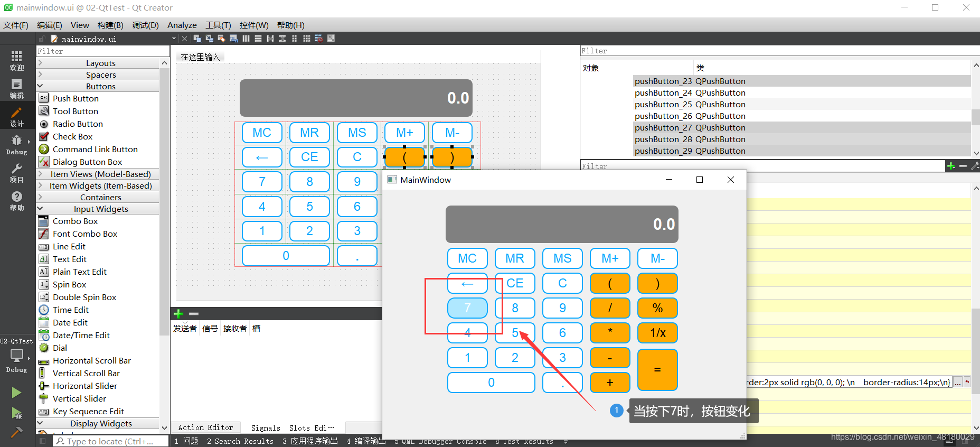Collapse the Buttons widget category

click(98, 86)
